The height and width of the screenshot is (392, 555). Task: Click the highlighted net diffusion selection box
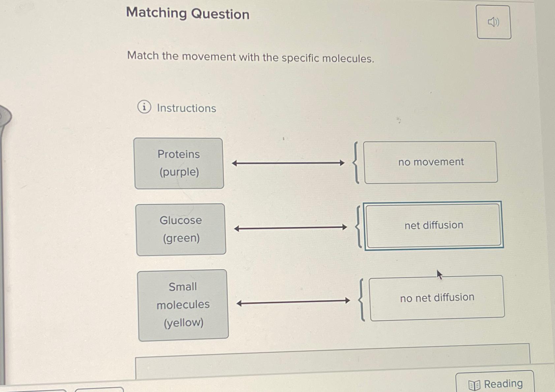[x=433, y=225]
